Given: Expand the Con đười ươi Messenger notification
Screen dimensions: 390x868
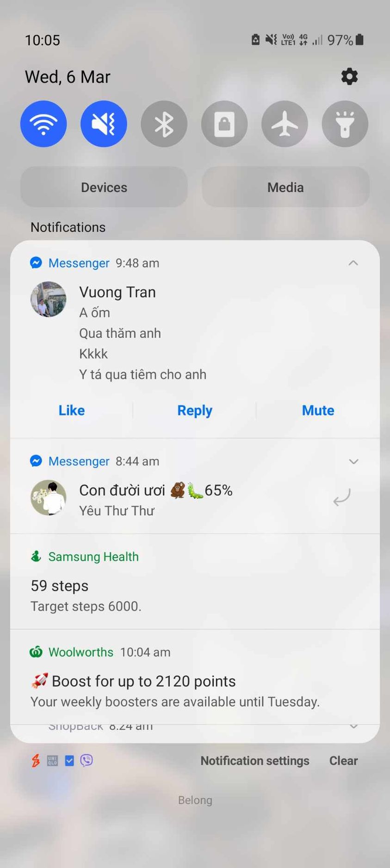Looking at the screenshot, I should [x=353, y=462].
